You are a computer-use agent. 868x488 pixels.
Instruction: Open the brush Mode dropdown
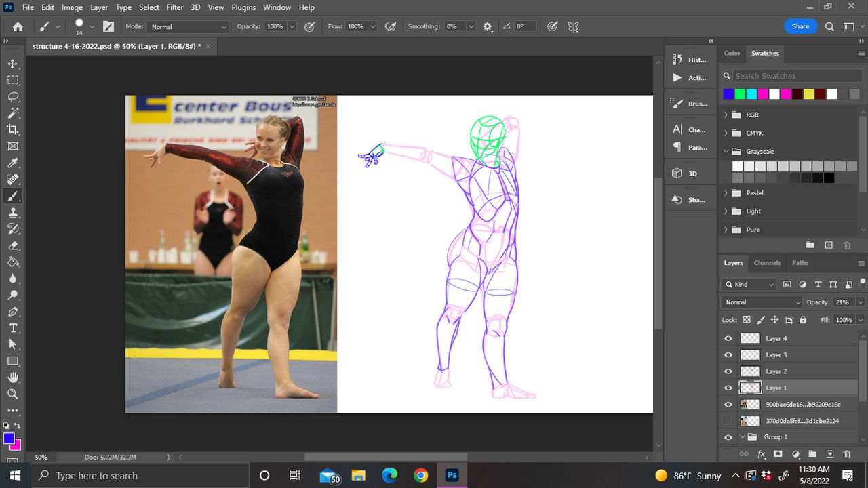(188, 26)
